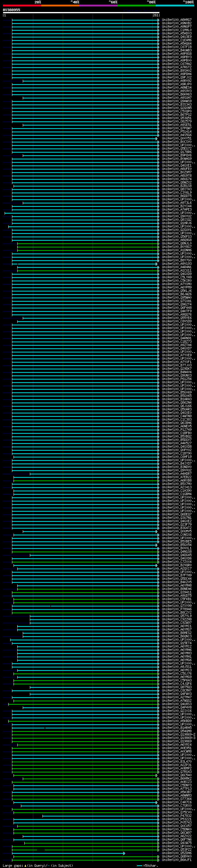
Task: Select the UniRef100_A9RV92 label
Action: pos(177,81)
